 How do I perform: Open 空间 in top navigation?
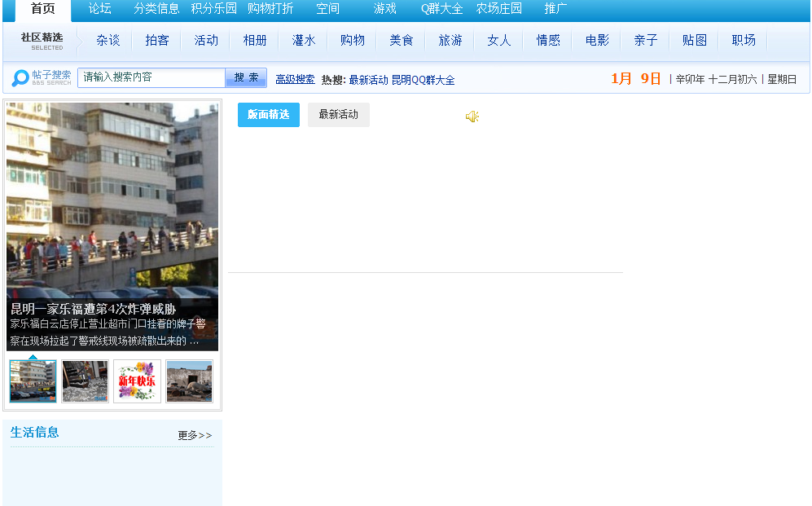click(327, 9)
